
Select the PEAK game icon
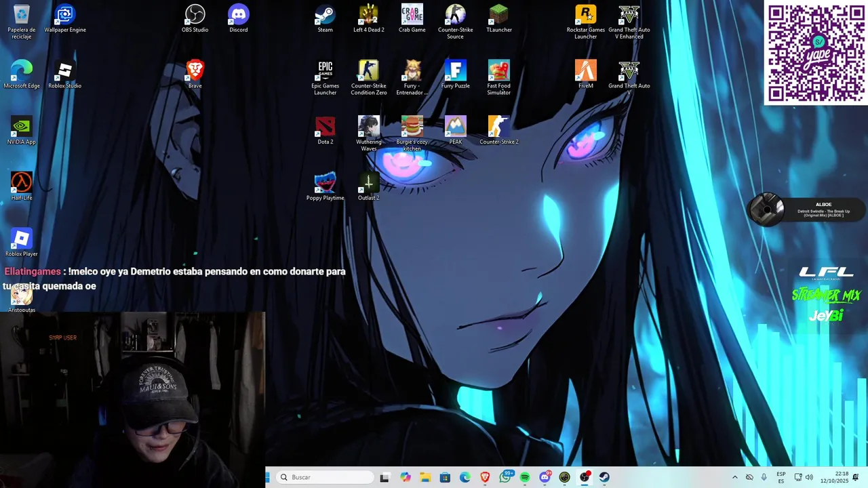[456, 131]
